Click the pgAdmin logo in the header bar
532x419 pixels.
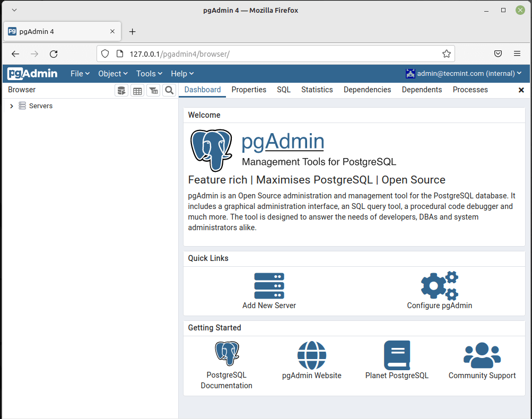(x=32, y=74)
